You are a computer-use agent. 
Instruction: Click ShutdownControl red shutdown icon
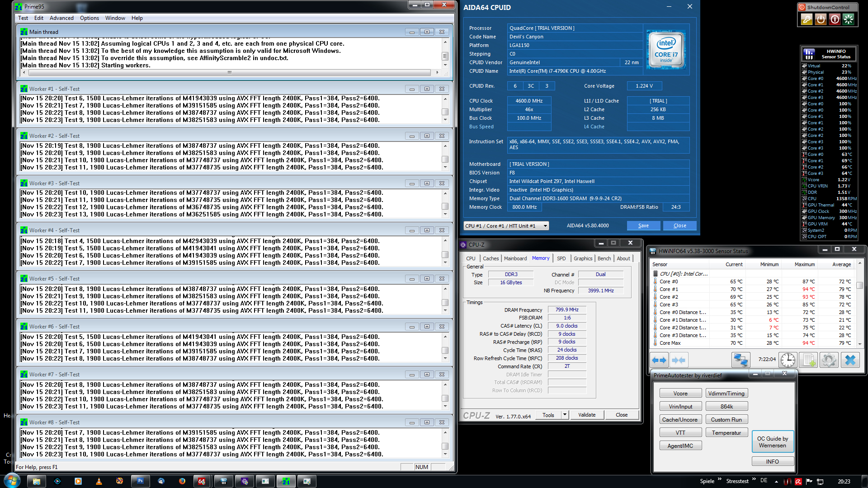tap(835, 19)
